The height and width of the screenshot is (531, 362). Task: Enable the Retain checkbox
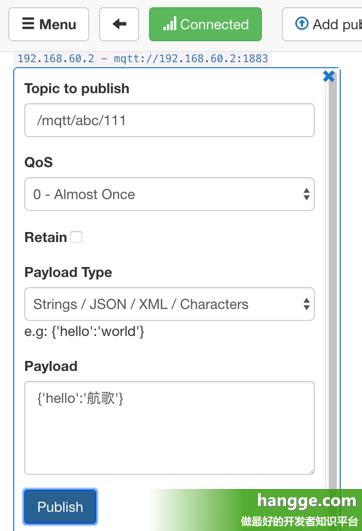click(76, 237)
